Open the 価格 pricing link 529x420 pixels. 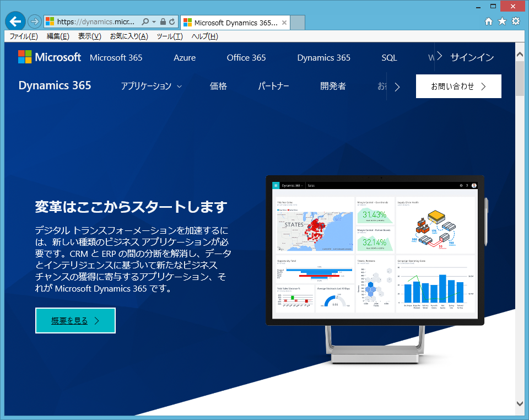tap(218, 87)
